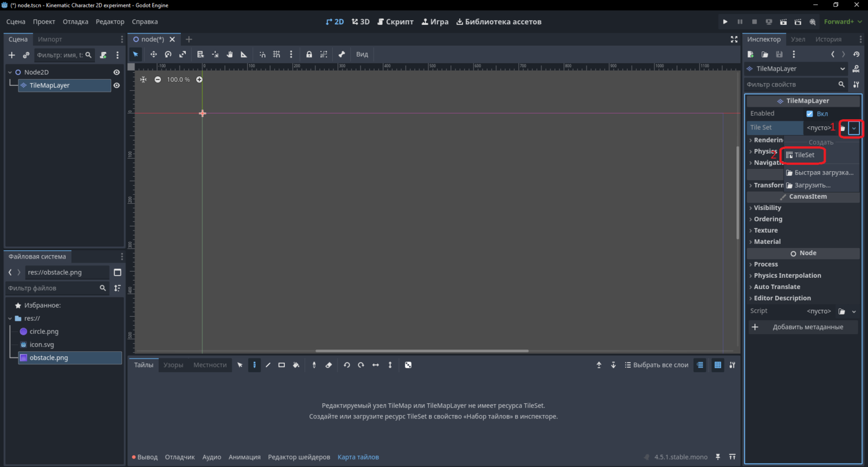Select the tile Picker eyedropper tool
This screenshot has height=467, width=868.
coord(314,365)
